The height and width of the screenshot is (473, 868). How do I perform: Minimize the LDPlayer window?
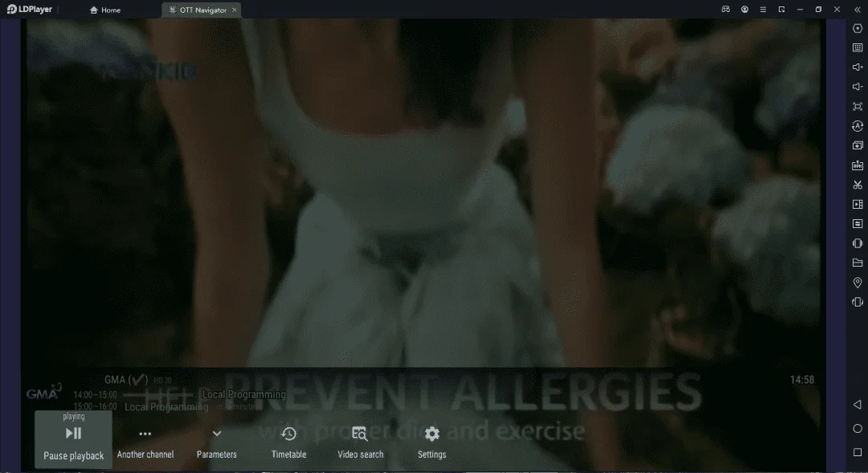800,10
